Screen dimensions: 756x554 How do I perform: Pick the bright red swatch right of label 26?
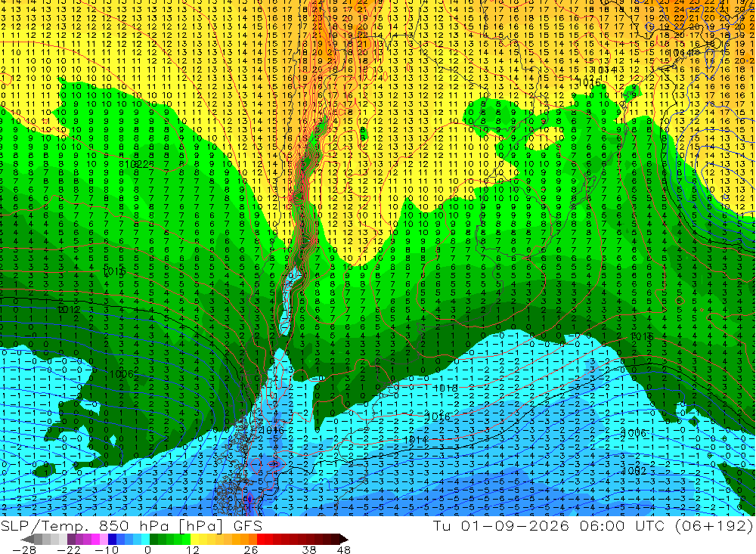click(261, 539)
